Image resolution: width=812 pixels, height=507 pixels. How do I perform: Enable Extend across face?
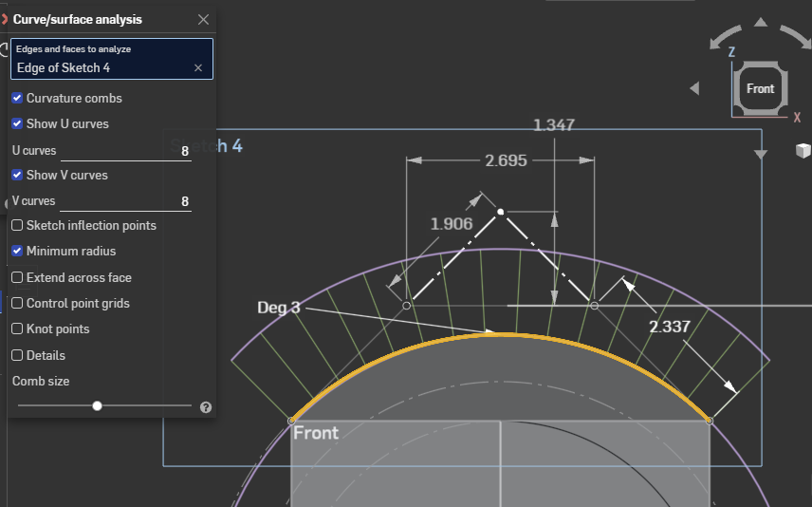(x=17, y=277)
